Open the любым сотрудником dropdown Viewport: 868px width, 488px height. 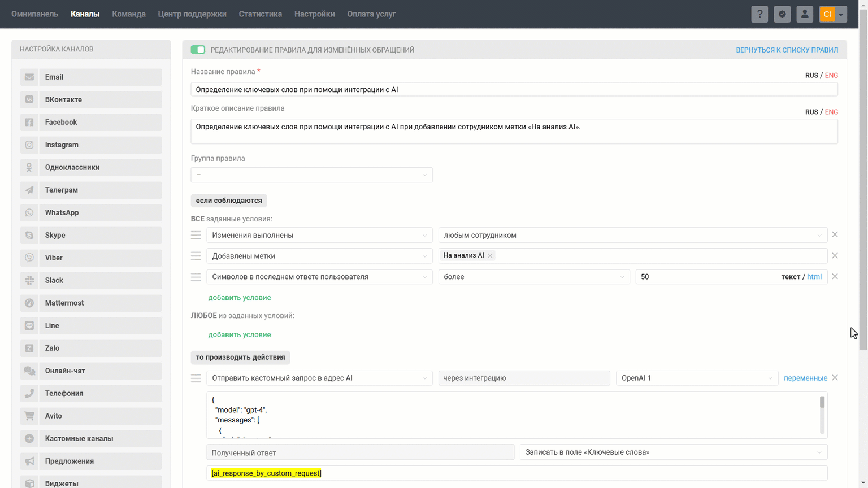click(x=633, y=235)
